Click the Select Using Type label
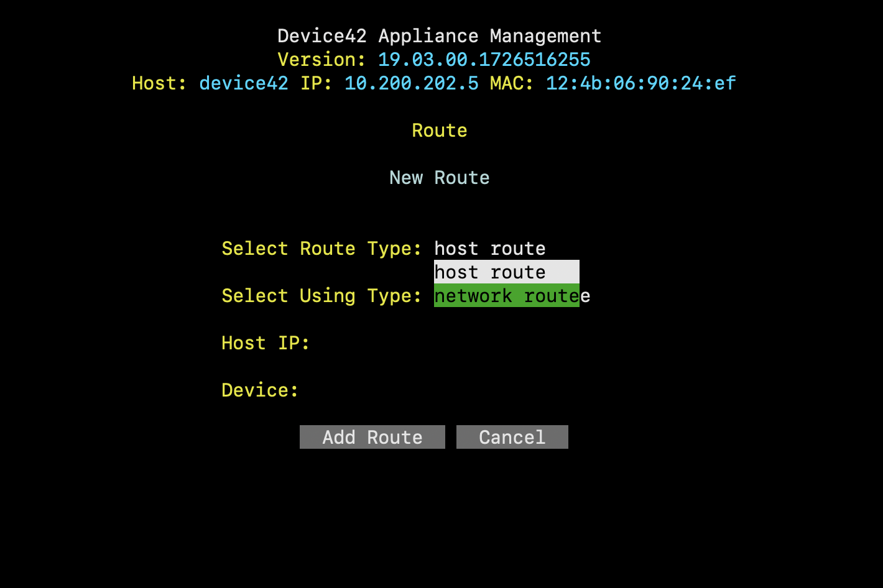 pyautogui.click(x=321, y=296)
